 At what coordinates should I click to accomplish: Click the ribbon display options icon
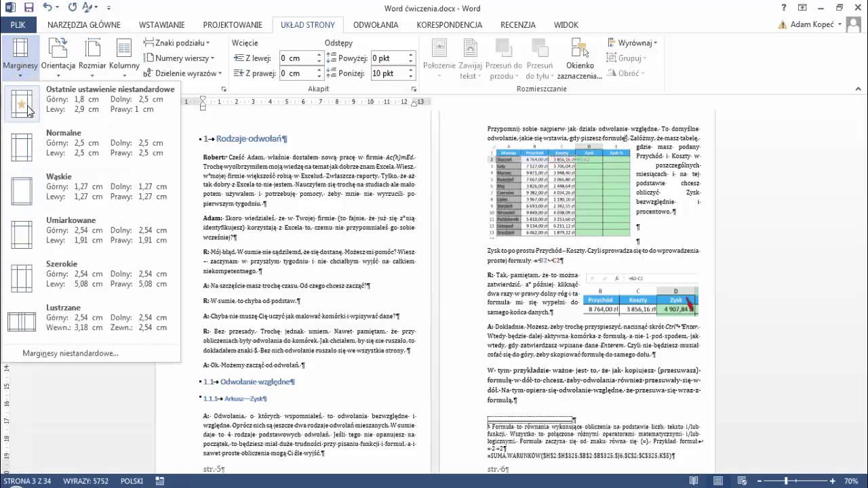click(803, 8)
